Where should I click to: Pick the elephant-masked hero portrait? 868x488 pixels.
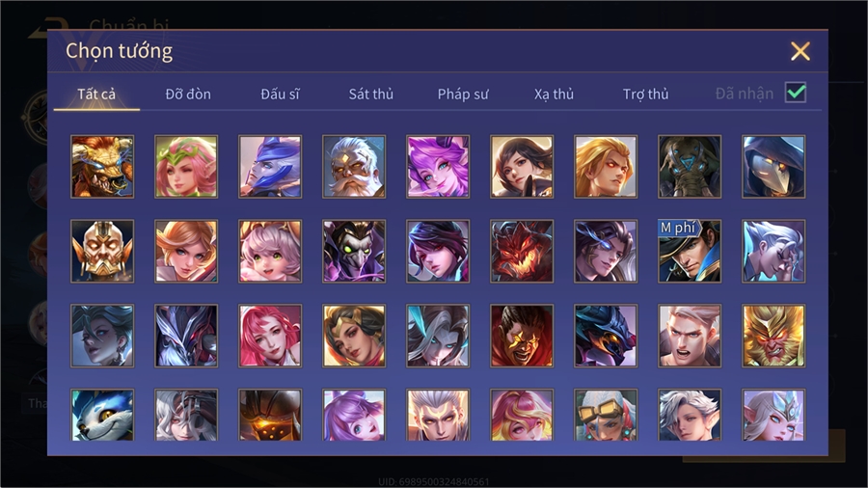pyautogui.click(x=690, y=167)
